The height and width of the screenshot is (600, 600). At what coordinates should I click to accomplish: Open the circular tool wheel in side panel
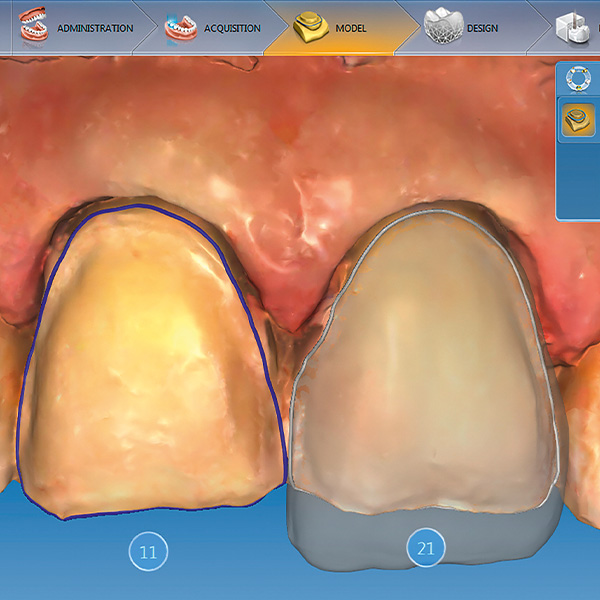[x=579, y=80]
